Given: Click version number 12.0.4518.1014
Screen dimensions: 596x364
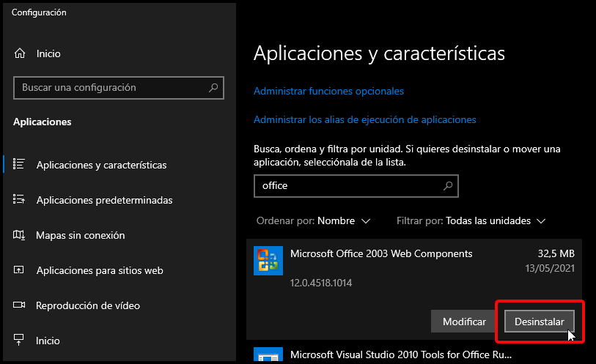Looking at the screenshot, I should click(321, 283).
